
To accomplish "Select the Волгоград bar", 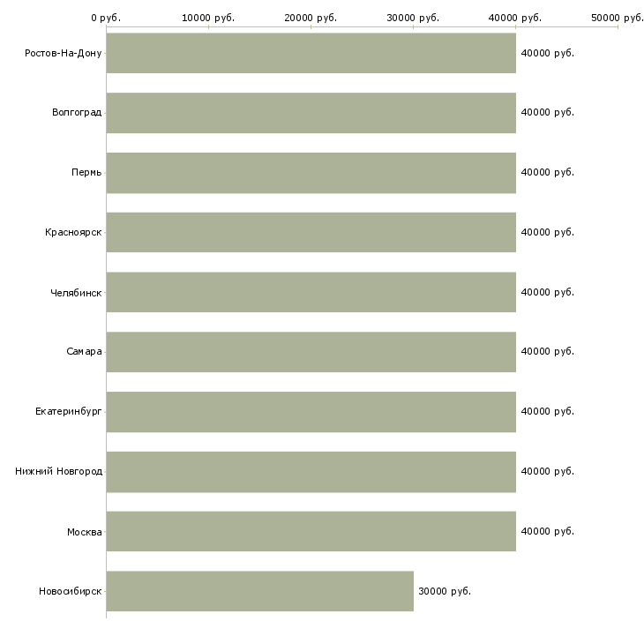I will click(x=311, y=113).
